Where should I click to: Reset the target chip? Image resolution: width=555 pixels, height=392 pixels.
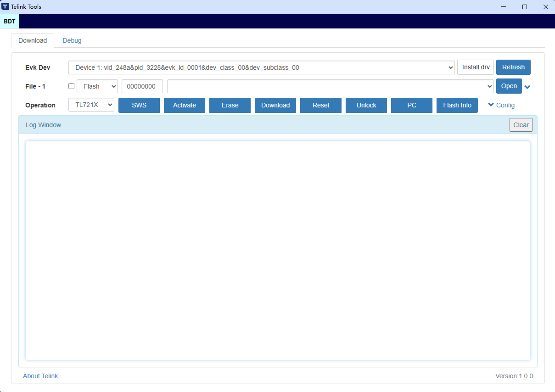(x=320, y=105)
